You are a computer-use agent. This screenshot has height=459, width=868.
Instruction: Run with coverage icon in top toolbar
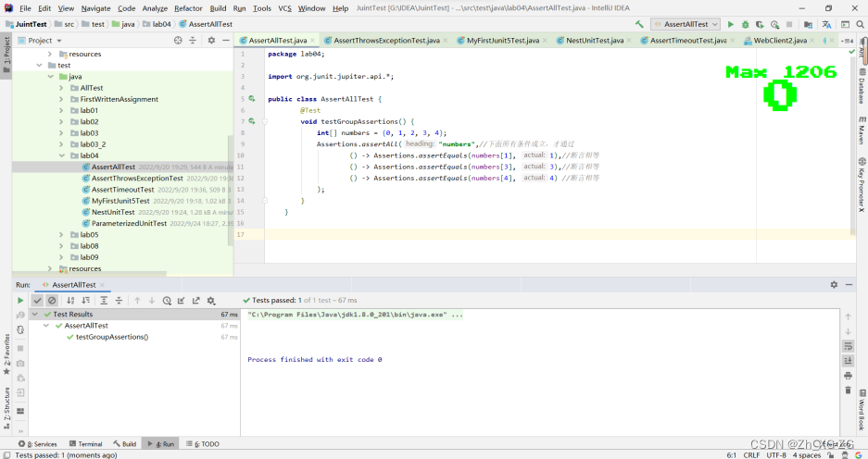[x=760, y=24]
